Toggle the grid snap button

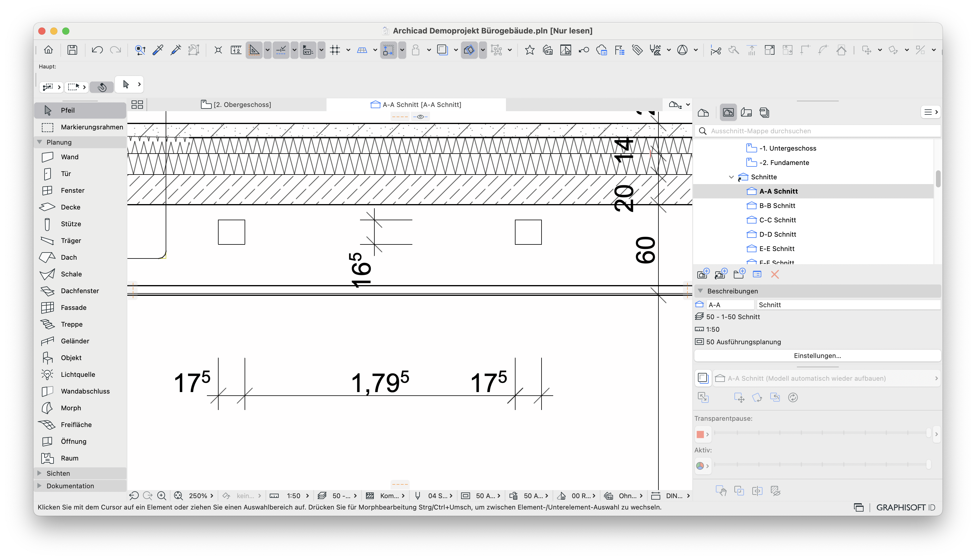pyautogui.click(x=335, y=50)
